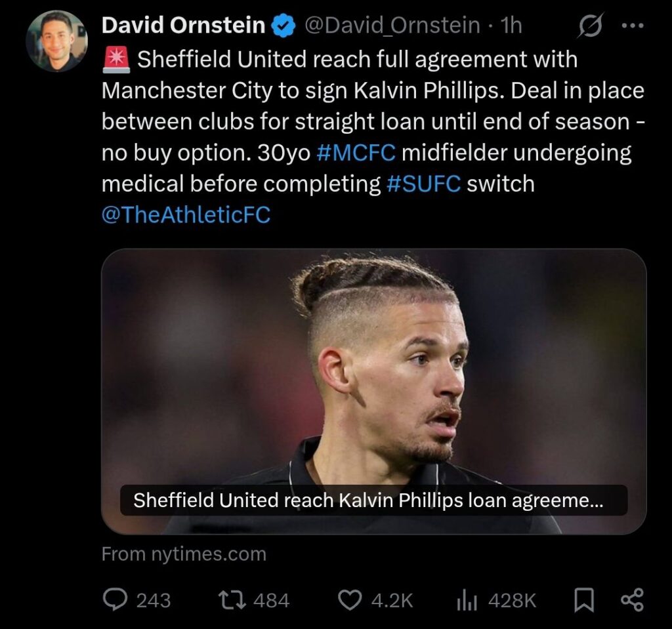Image resolution: width=672 pixels, height=629 pixels.
Task: Click the Grok slash-circle icon
Action: tap(589, 26)
